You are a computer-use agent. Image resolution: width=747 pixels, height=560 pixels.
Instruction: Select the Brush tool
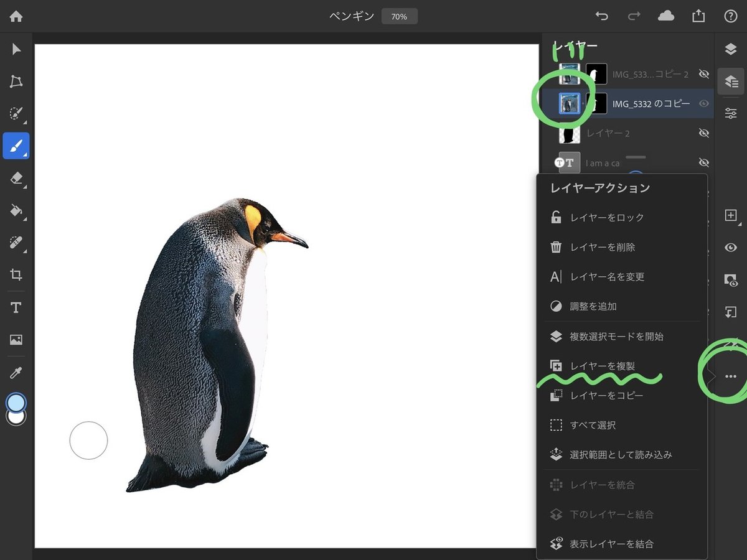click(16, 144)
